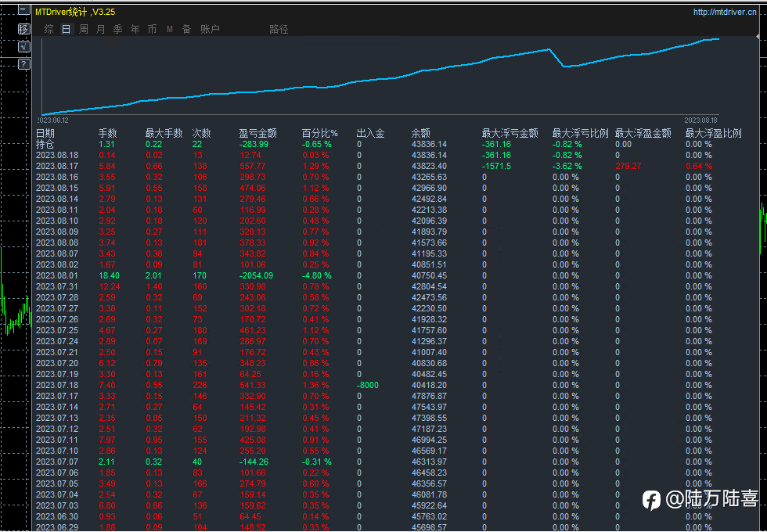Click the 最大浮亏金额 column header
767x532 pixels.
pyautogui.click(x=510, y=133)
